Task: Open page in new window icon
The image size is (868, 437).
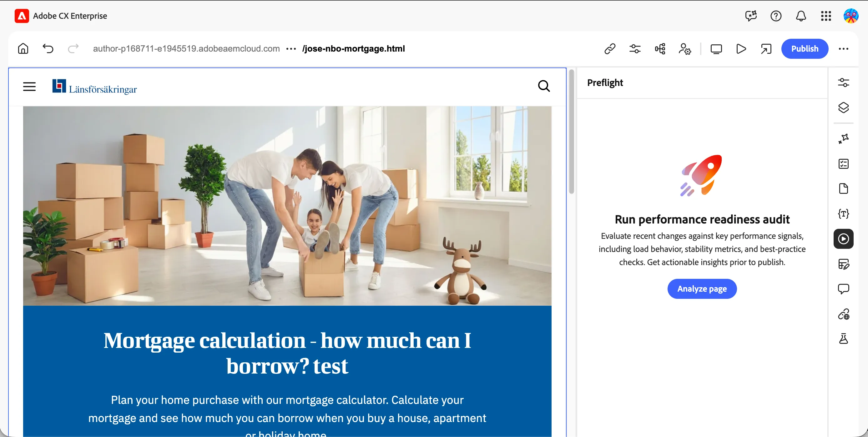Action: click(x=766, y=49)
